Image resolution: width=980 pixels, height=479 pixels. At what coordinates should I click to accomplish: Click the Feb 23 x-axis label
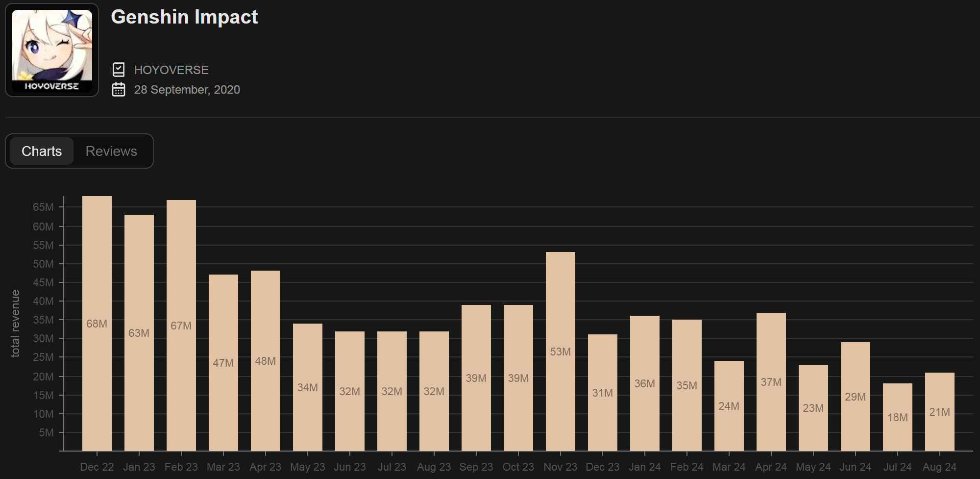[181, 467]
